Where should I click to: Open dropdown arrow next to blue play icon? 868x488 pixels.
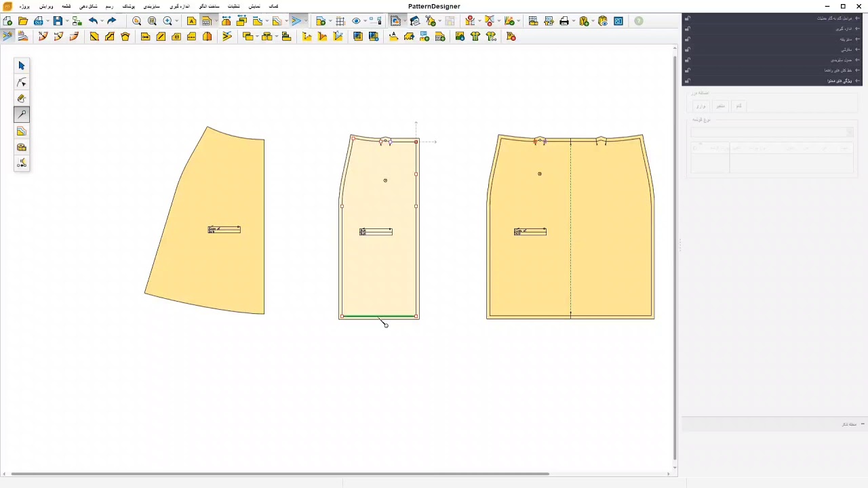[x=307, y=21]
